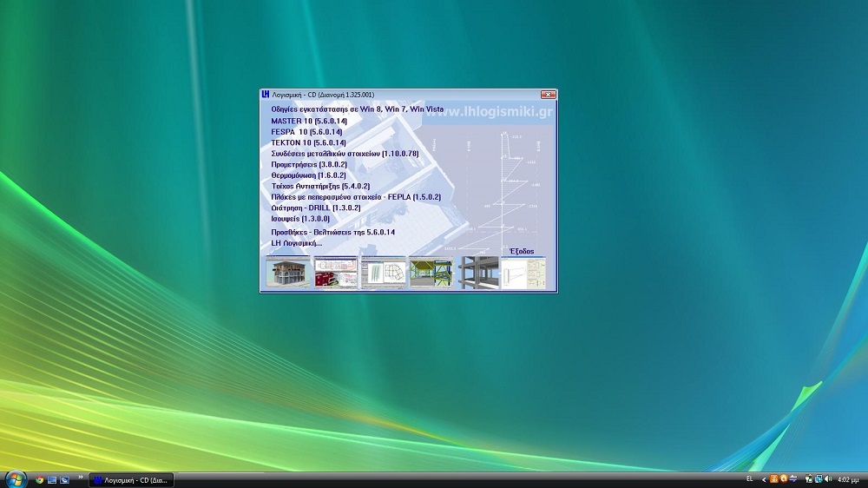This screenshot has width=868, height=488.
Task: Select Διάτρηση - DRILL (1.3.0.2)
Action: (x=316, y=208)
